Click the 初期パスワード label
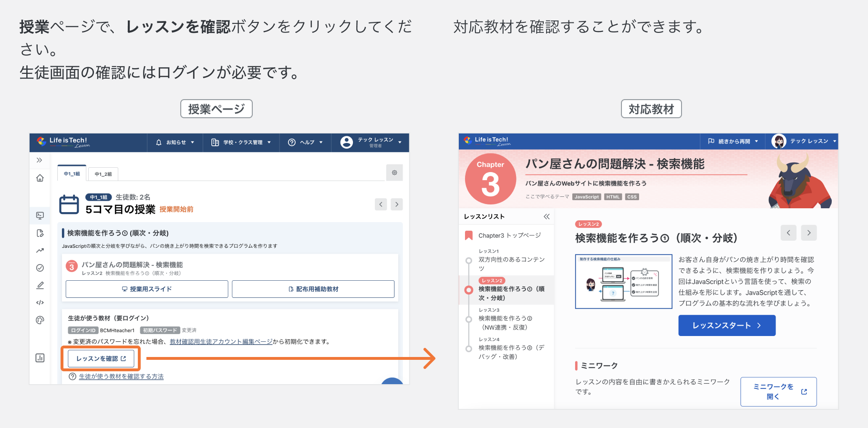Viewport: 868px width, 428px height. point(160,330)
